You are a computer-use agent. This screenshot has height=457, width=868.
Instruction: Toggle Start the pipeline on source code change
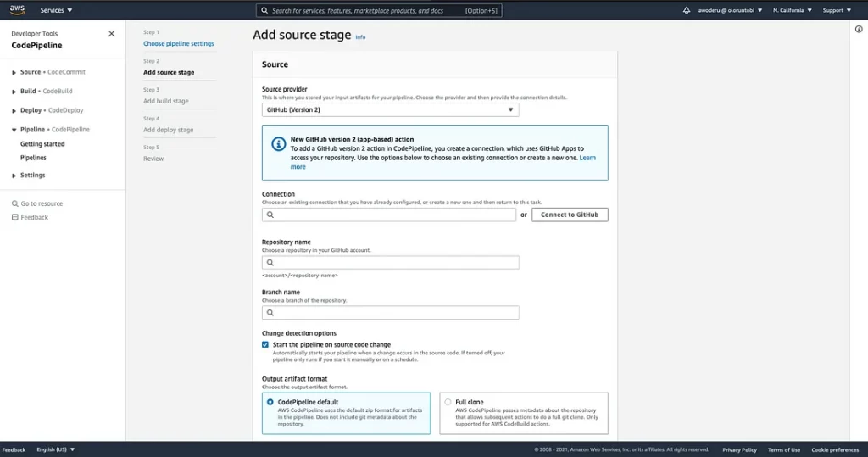(265, 345)
